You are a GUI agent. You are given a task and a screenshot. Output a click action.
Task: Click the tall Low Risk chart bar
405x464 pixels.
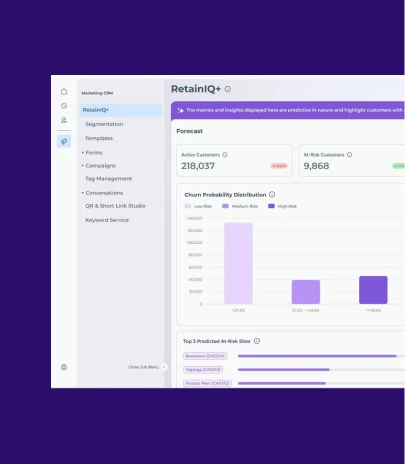pos(238,263)
